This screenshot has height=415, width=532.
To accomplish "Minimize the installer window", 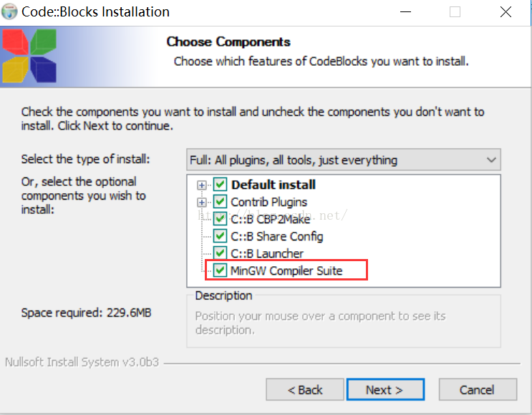I will pos(405,12).
